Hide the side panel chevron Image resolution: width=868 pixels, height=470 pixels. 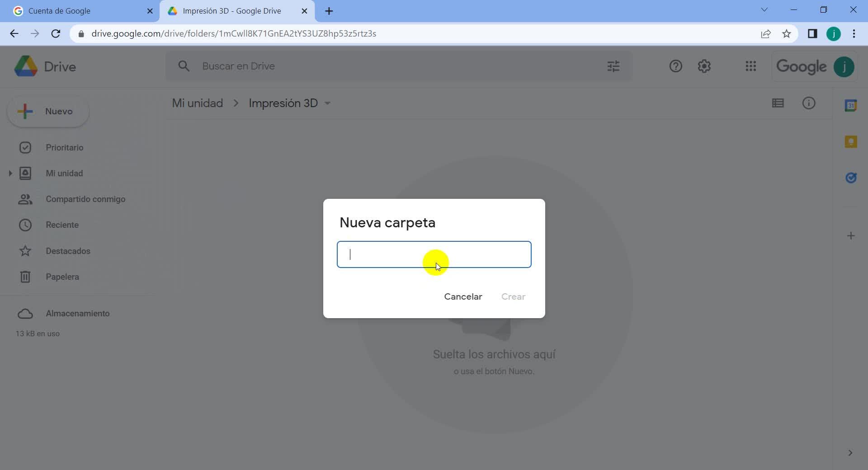[x=850, y=453]
